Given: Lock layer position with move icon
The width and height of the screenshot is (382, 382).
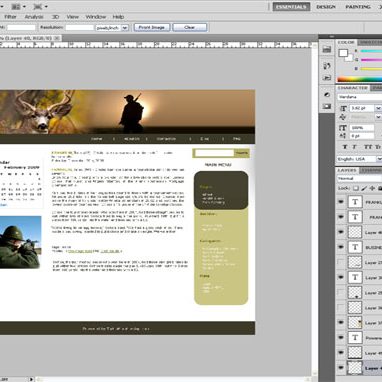Looking at the screenshot, I should (x=372, y=188).
